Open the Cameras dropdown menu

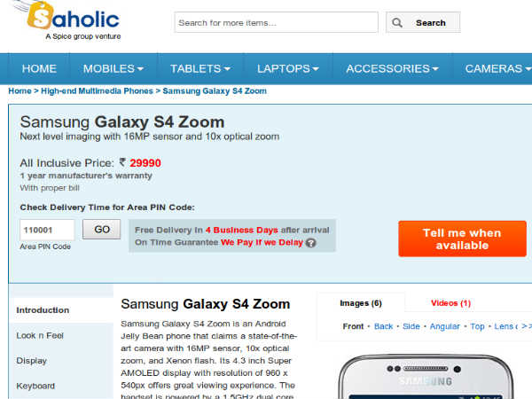[497, 68]
